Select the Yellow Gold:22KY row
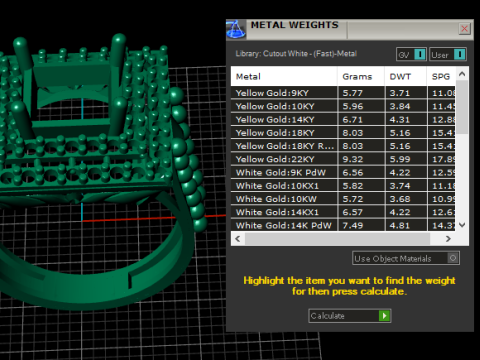Image resolution: width=480 pixels, height=360 pixels. 343,159
